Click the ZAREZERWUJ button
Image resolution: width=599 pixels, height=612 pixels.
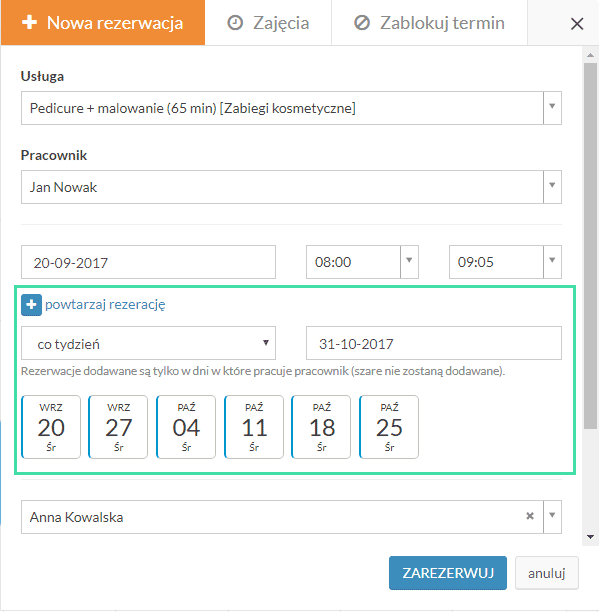pyautogui.click(x=448, y=573)
